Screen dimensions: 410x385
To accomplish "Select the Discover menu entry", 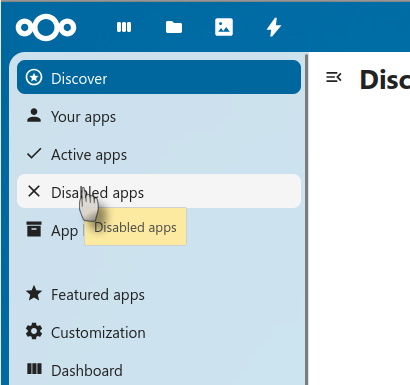I will [159, 77].
